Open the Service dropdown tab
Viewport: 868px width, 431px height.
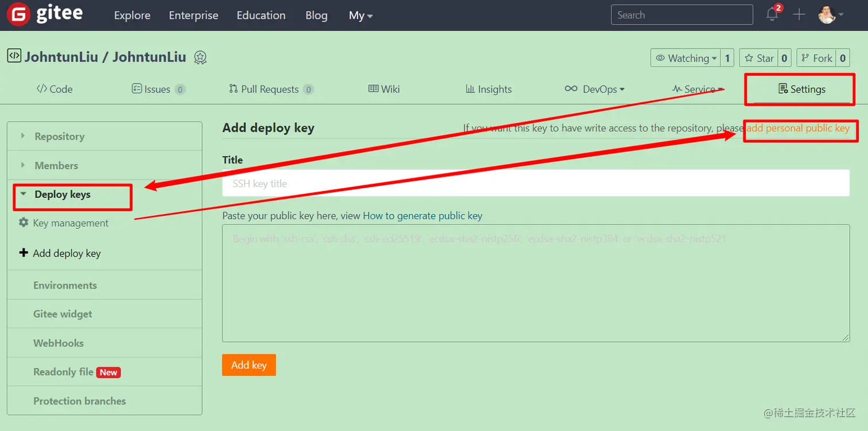point(697,89)
